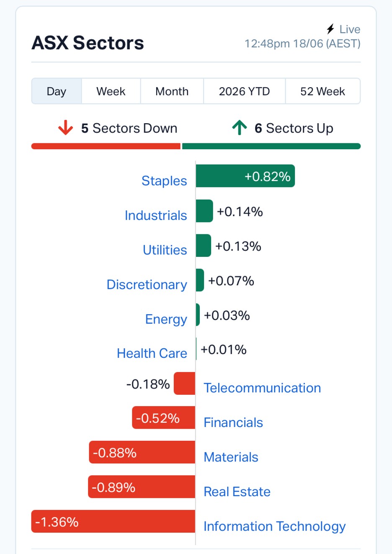Open the Information Technology sector link
Screen dimensions: 392x554
pos(275,526)
